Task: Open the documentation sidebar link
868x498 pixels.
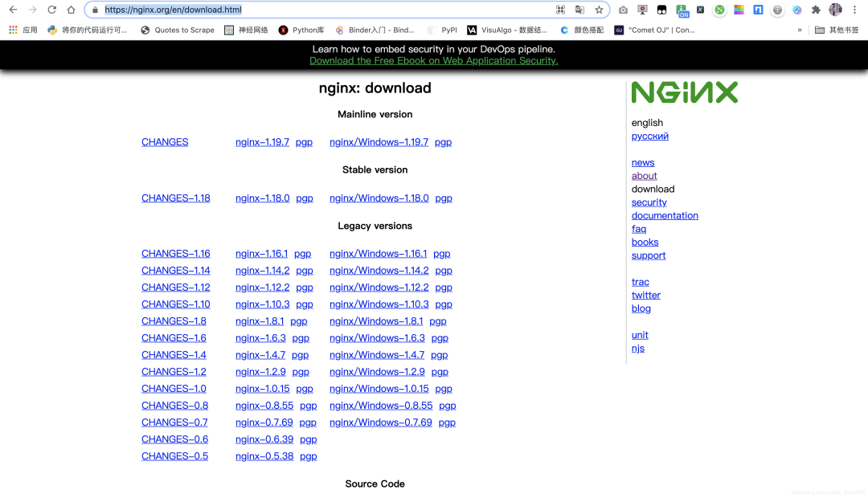Action: (x=665, y=216)
